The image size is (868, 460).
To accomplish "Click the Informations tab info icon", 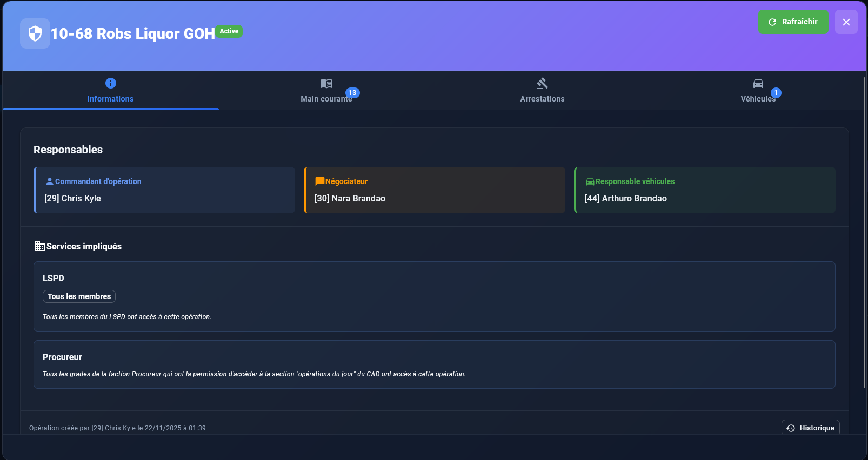I will [110, 83].
